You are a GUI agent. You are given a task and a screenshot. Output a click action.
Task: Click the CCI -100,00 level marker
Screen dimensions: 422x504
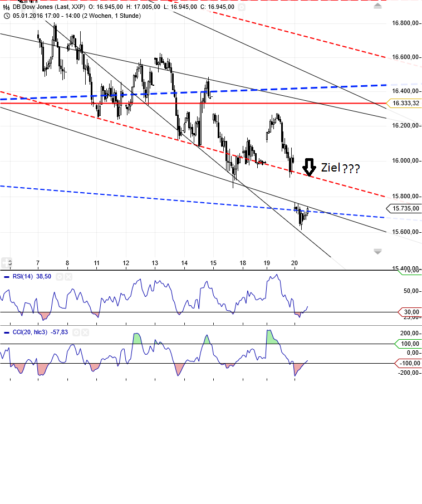pos(409,364)
